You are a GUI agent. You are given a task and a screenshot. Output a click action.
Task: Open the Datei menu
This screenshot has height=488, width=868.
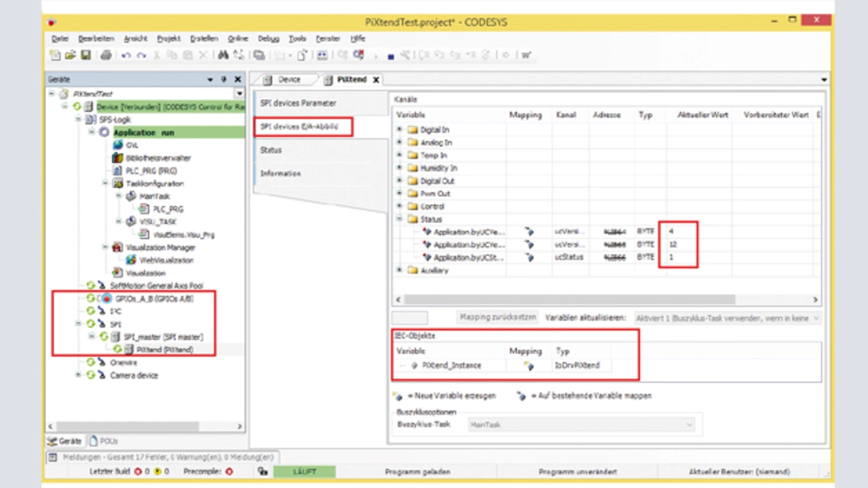tap(60, 39)
